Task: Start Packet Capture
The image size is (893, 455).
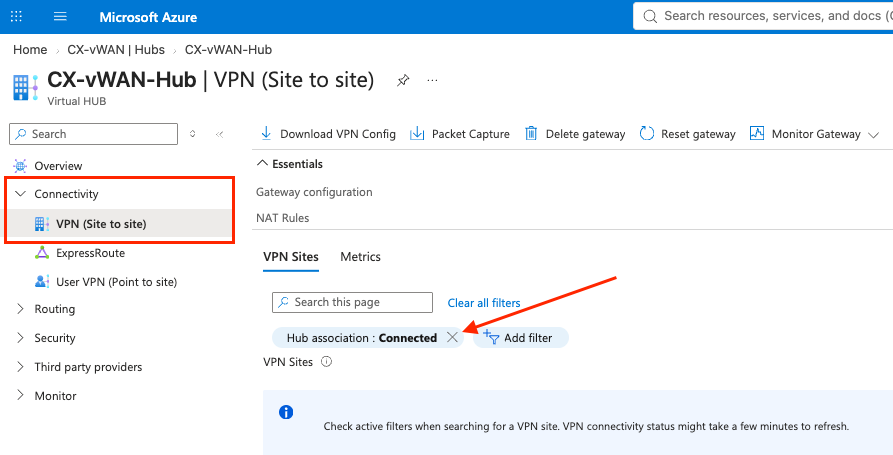Action: [x=460, y=134]
